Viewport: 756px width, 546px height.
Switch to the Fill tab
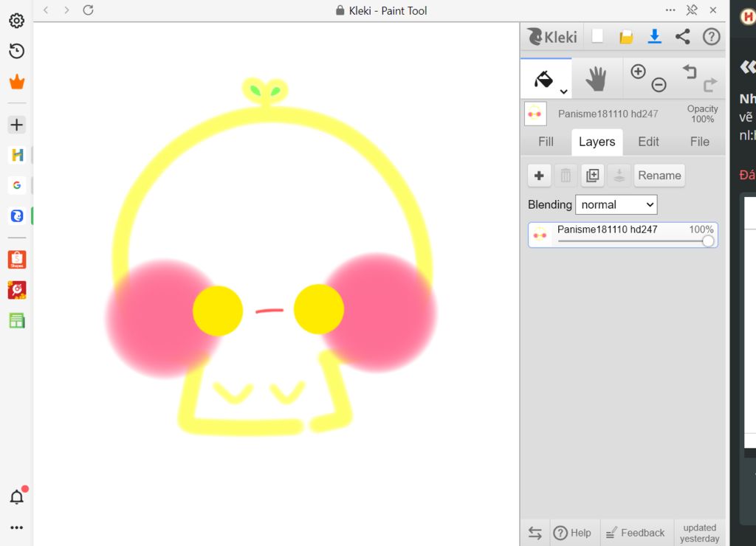pyautogui.click(x=546, y=142)
